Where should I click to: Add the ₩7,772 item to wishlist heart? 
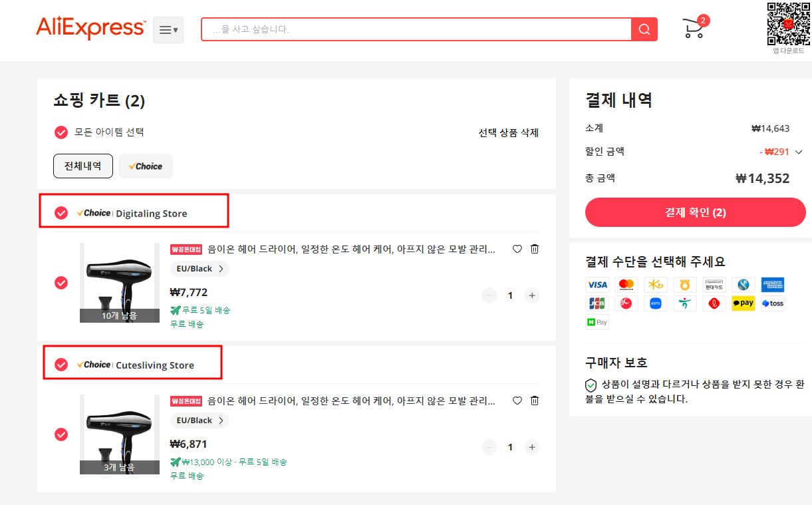click(x=517, y=249)
